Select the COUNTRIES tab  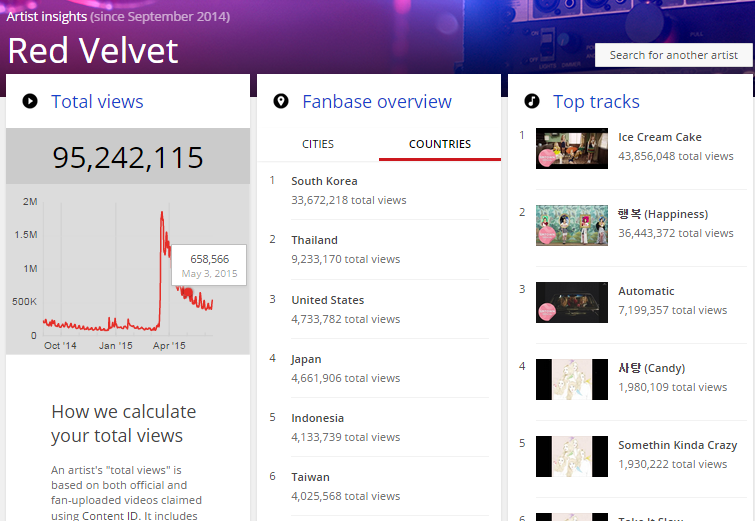tap(440, 144)
